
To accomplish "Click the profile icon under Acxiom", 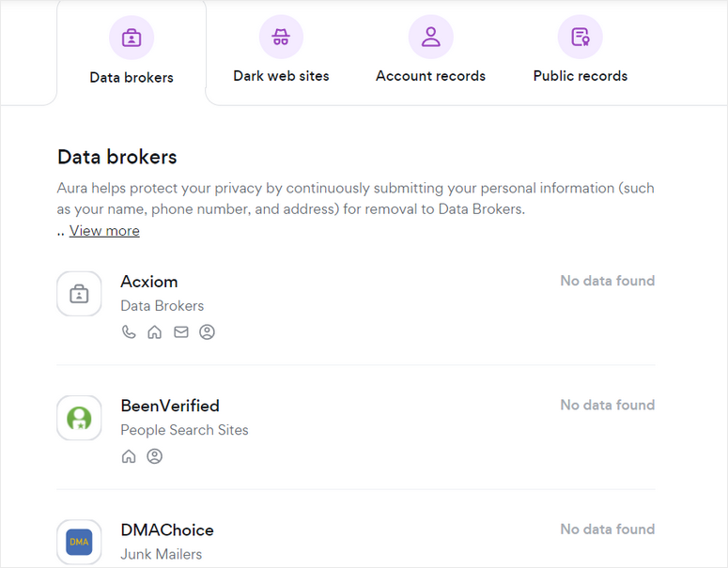I will coord(208,332).
